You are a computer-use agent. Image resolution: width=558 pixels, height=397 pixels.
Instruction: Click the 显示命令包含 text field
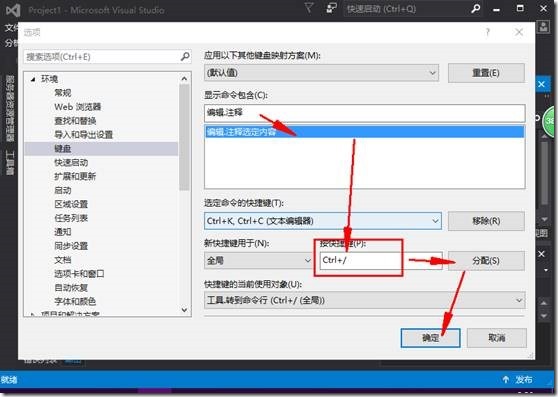point(365,113)
